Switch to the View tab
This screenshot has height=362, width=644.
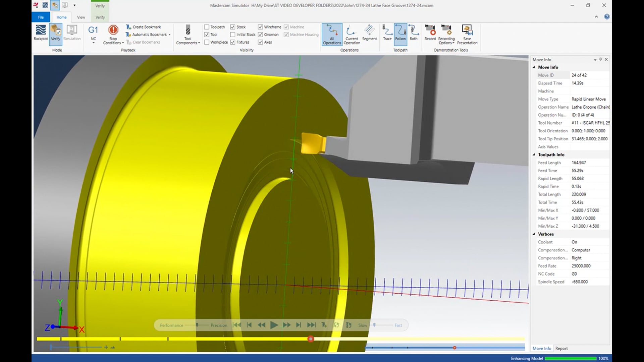click(x=81, y=17)
